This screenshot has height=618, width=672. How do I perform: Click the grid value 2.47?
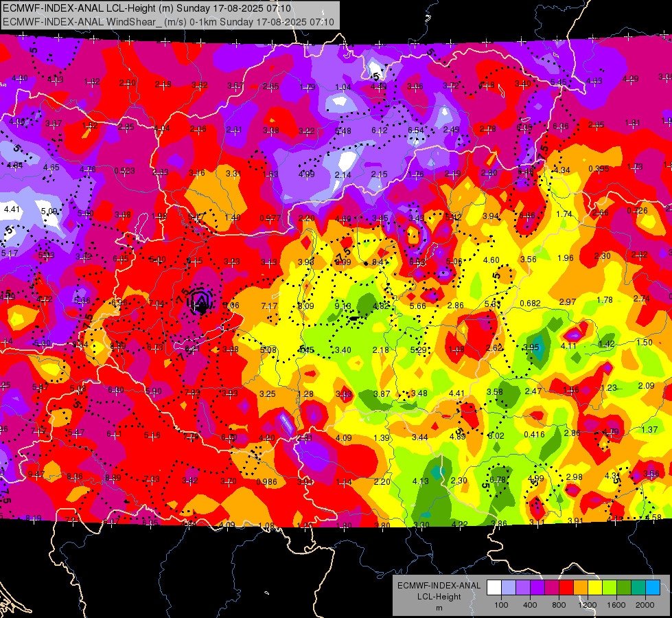point(533,391)
